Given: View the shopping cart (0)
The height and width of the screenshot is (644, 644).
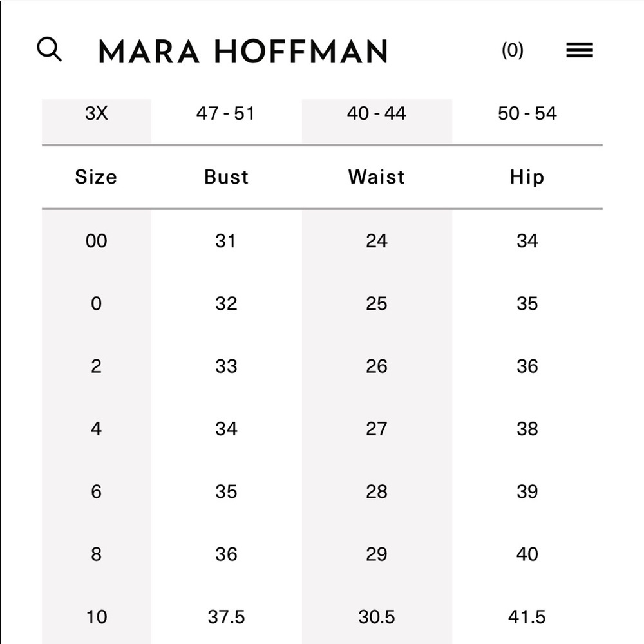Looking at the screenshot, I should point(513,50).
